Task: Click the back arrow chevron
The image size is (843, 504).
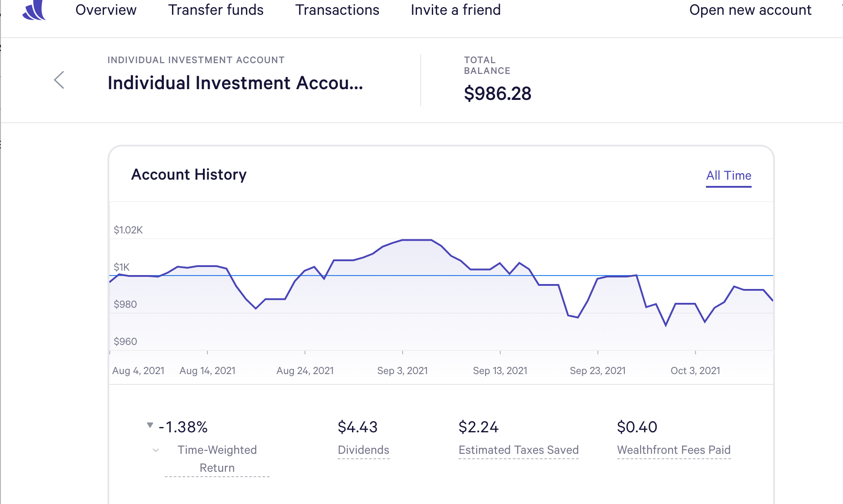Action: point(59,80)
